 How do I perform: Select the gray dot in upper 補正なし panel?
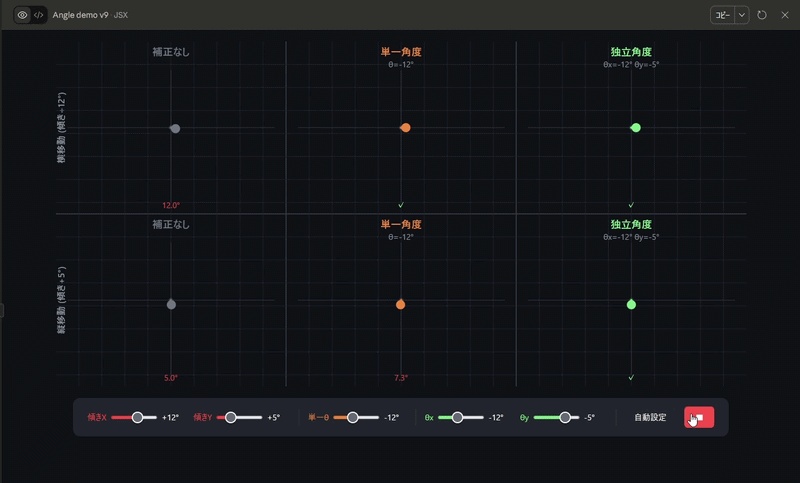click(175, 129)
